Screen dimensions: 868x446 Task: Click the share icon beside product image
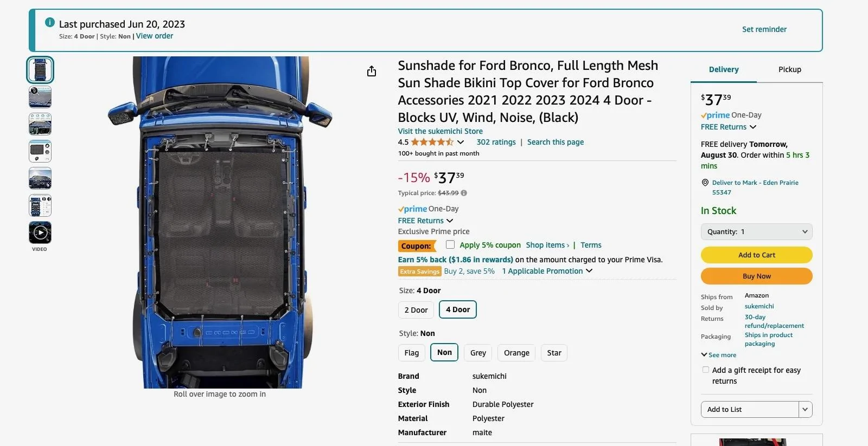coord(372,71)
